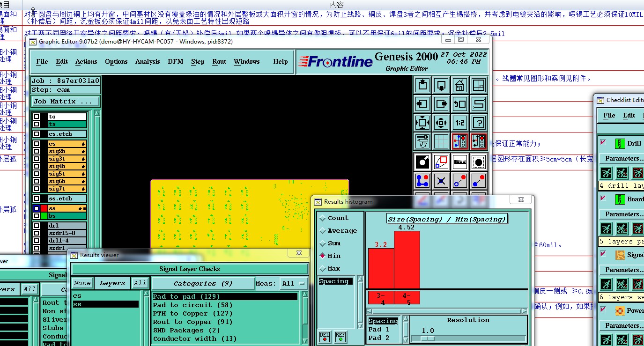Click the S-shaped snake path icon
Image resolution: width=644 pixels, height=346 pixels.
[478, 104]
